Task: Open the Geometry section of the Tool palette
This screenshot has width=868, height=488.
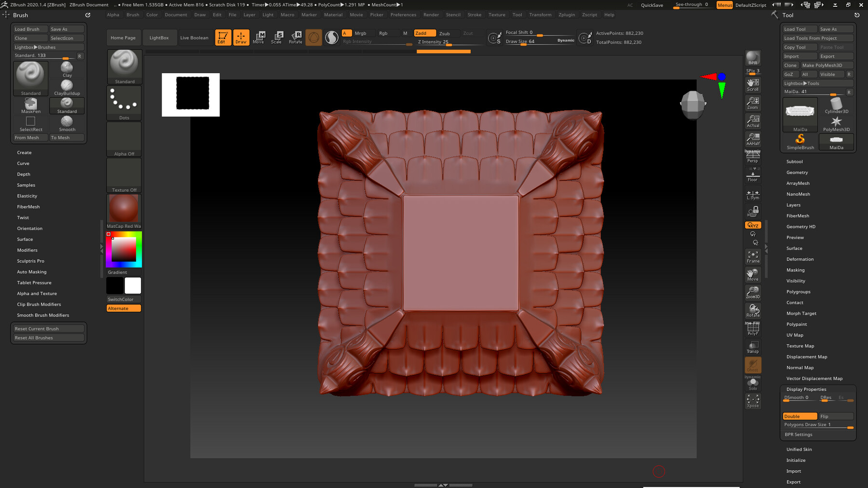Action: (797, 172)
